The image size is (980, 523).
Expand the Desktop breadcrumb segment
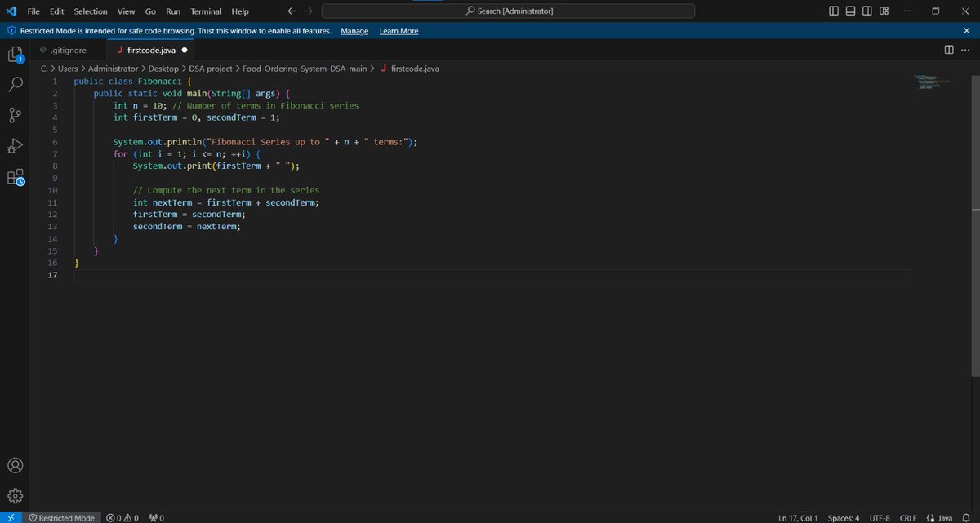coord(163,69)
